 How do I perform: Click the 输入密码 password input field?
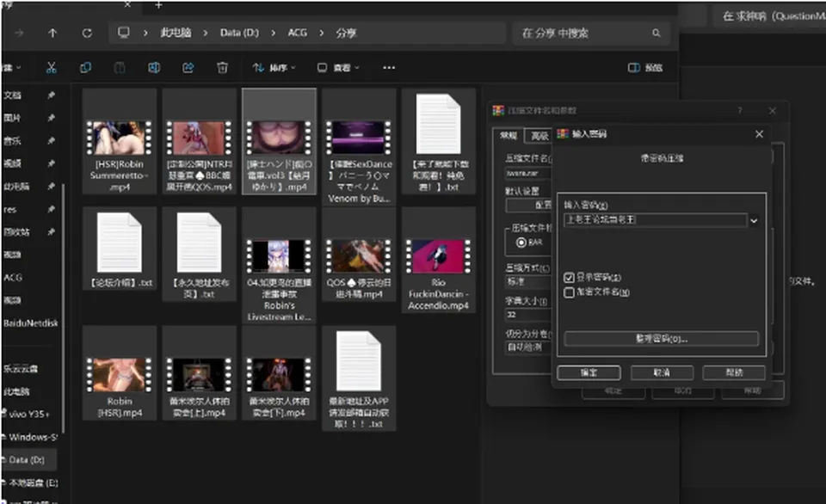(x=656, y=220)
